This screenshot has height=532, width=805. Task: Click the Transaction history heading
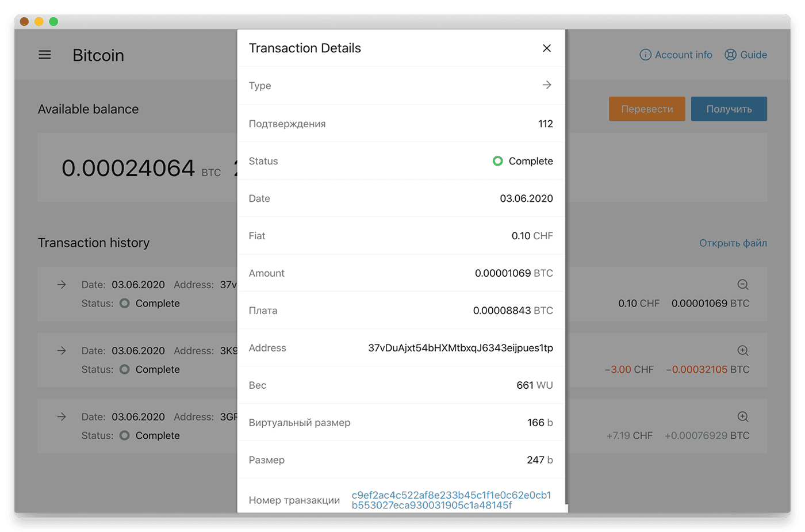94,243
